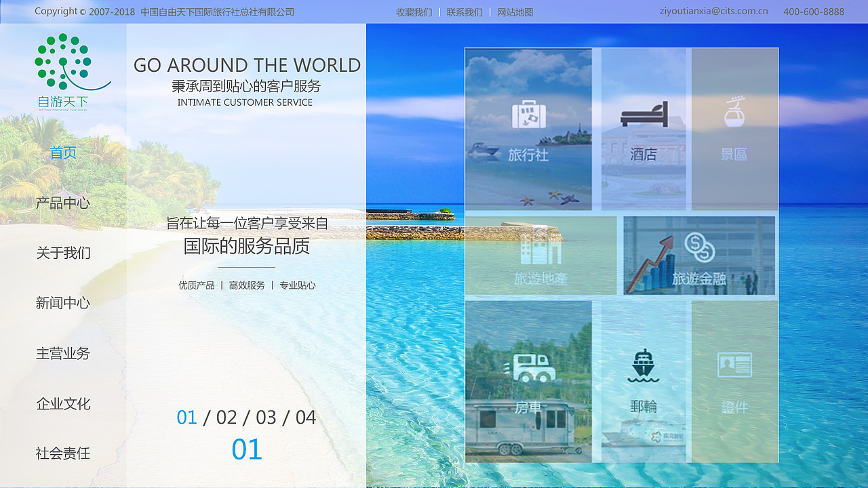
Task: Click the 新闻中心 menu entry
Action: (x=62, y=303)
